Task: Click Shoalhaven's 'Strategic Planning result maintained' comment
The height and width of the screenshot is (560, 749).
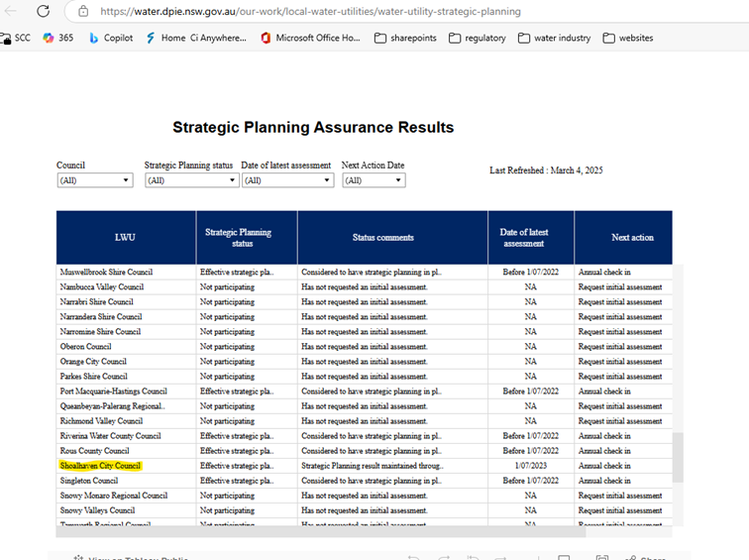Action: point(392,466)
